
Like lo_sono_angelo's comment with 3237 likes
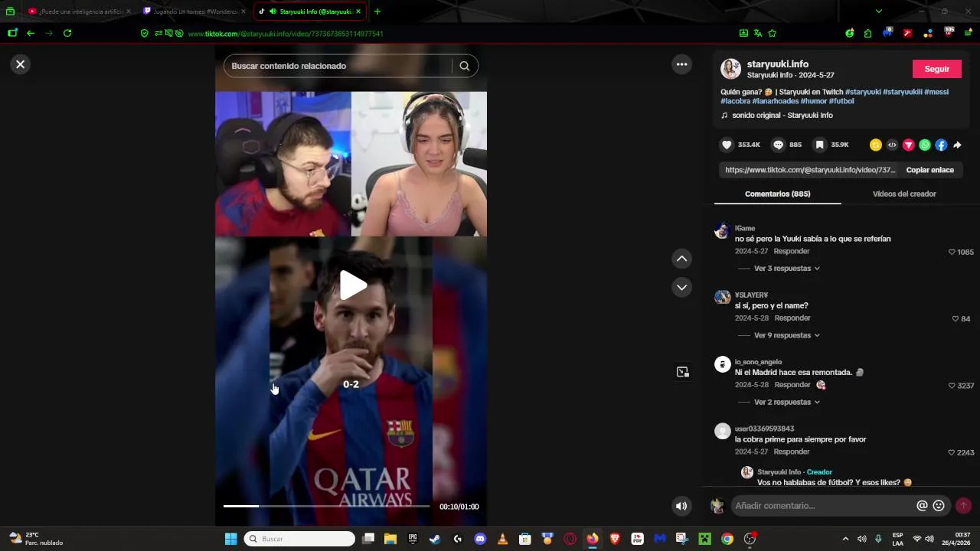point(952,386)
